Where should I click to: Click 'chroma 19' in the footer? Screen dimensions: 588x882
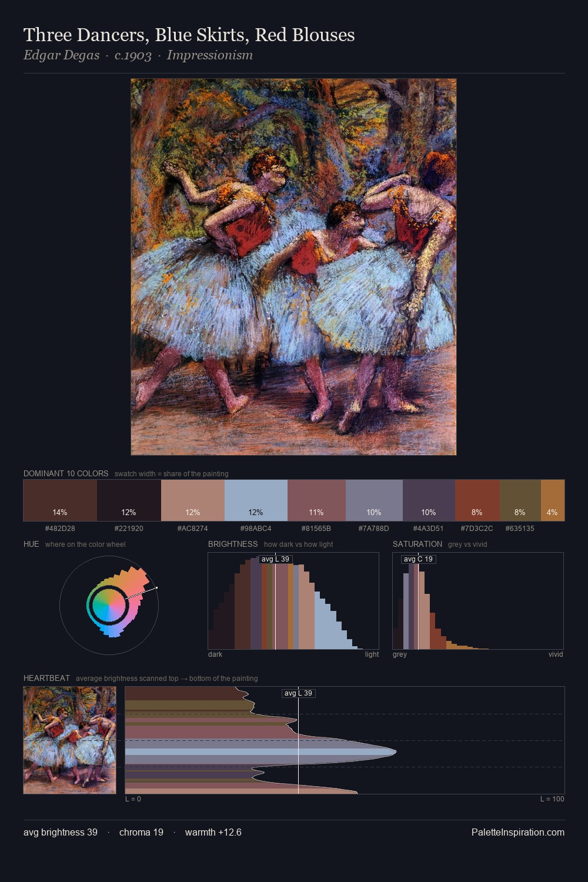point(141,832)
